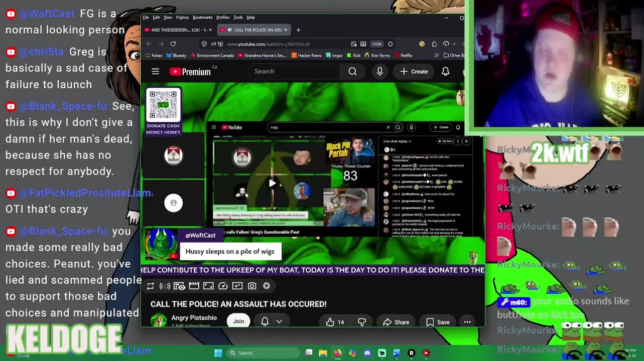Open the cinema mode clapperboard icon
This screenshot has height=361, width=644.
coord(194,286)
